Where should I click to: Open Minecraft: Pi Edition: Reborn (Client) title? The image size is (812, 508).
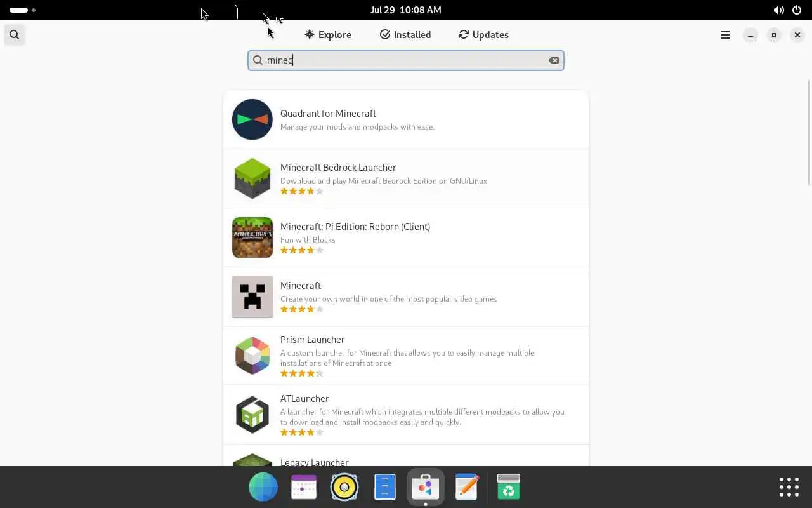click(x=355, y=227)
